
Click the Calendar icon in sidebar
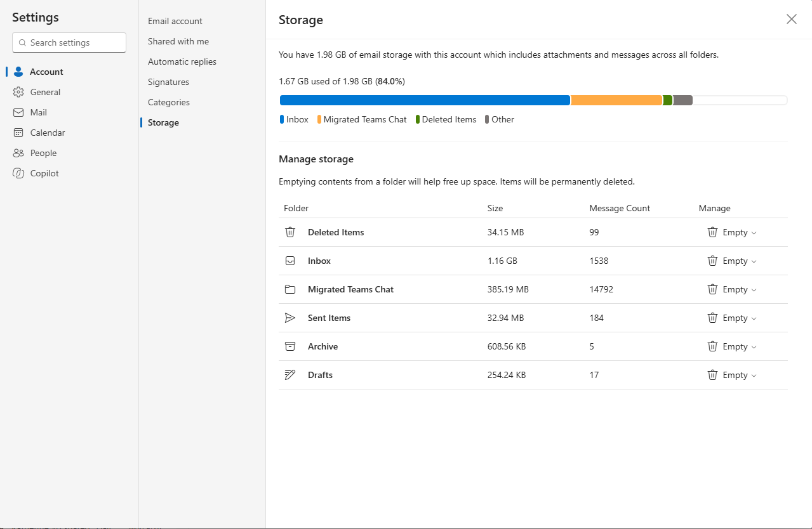[18, 133]
